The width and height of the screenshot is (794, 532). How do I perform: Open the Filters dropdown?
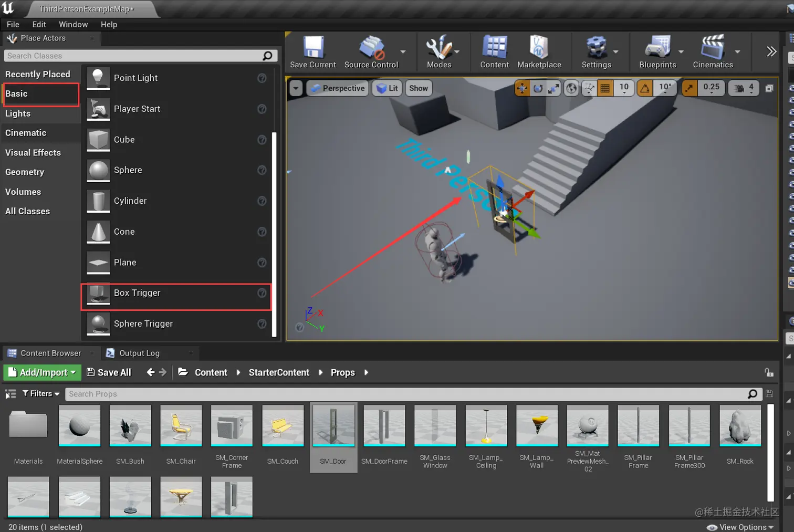41,394
